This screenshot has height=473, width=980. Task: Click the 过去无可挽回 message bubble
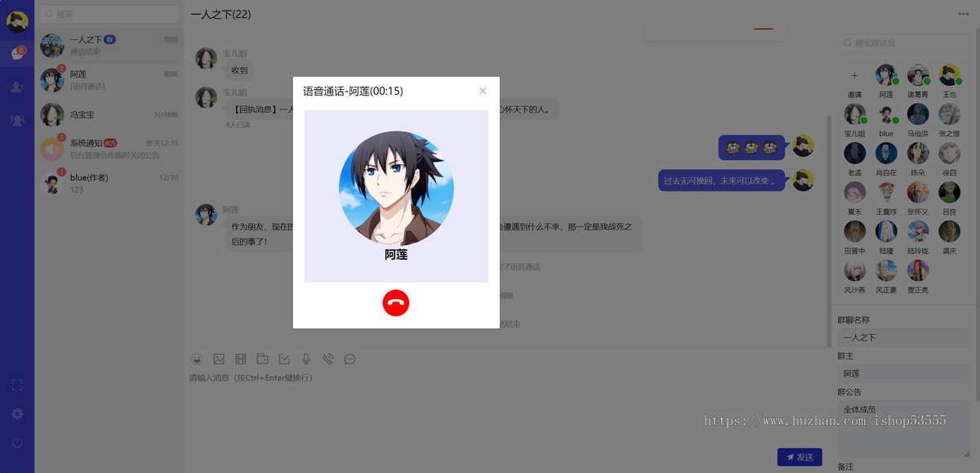721,181
